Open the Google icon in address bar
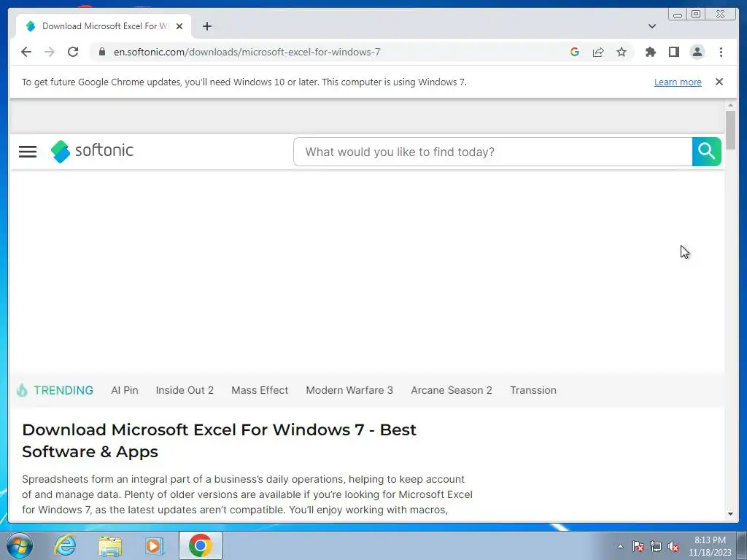747x560 pixels. click(575, 52)
